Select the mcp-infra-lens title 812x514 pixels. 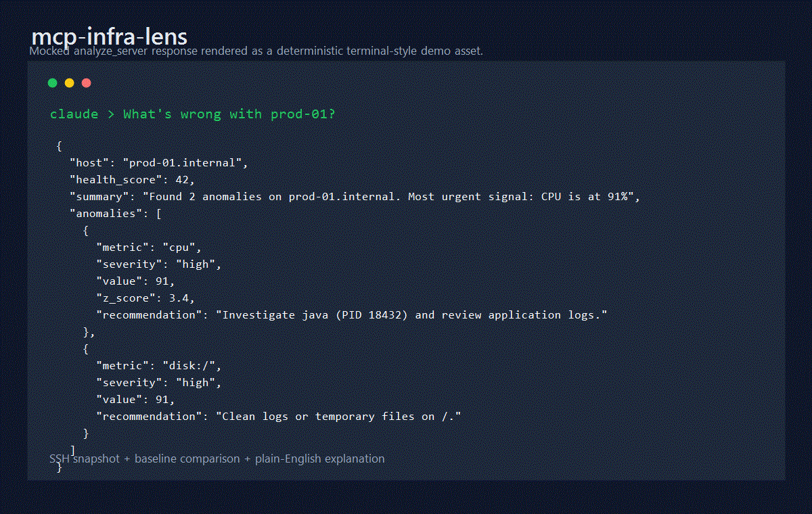pyautogui.click(x=110, y=37)
